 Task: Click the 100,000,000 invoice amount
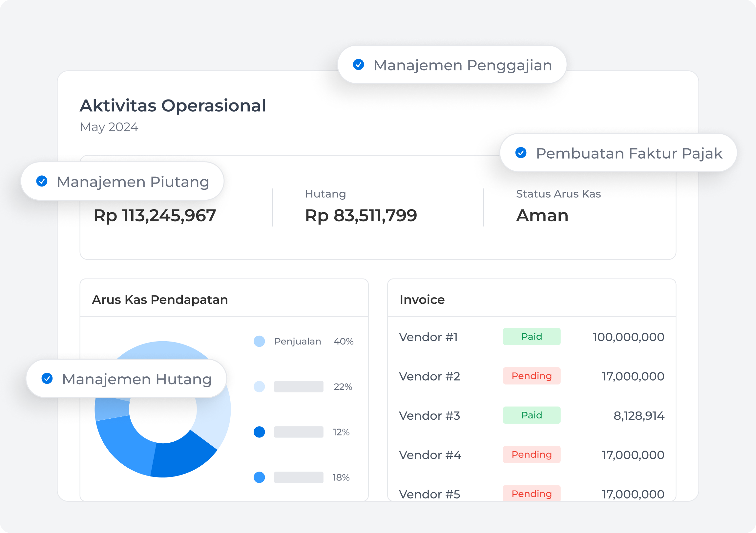pyautogui.click(x=628, y=337)
